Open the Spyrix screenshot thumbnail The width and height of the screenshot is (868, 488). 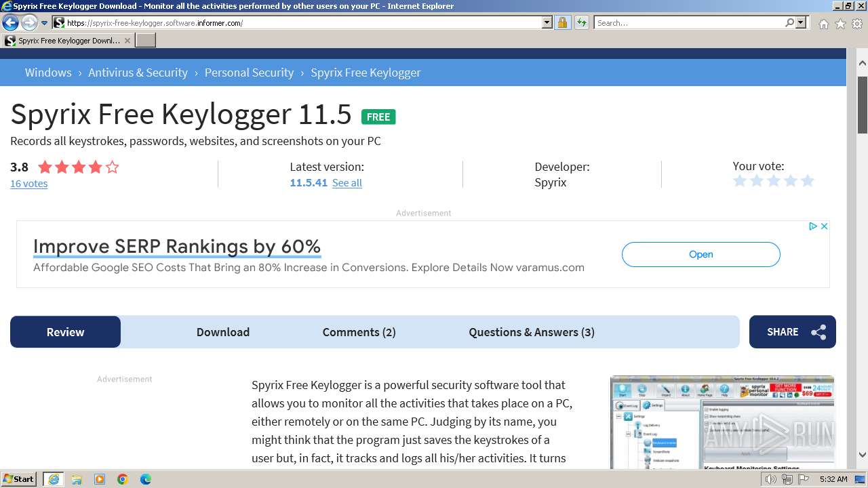tap(722, 422)
